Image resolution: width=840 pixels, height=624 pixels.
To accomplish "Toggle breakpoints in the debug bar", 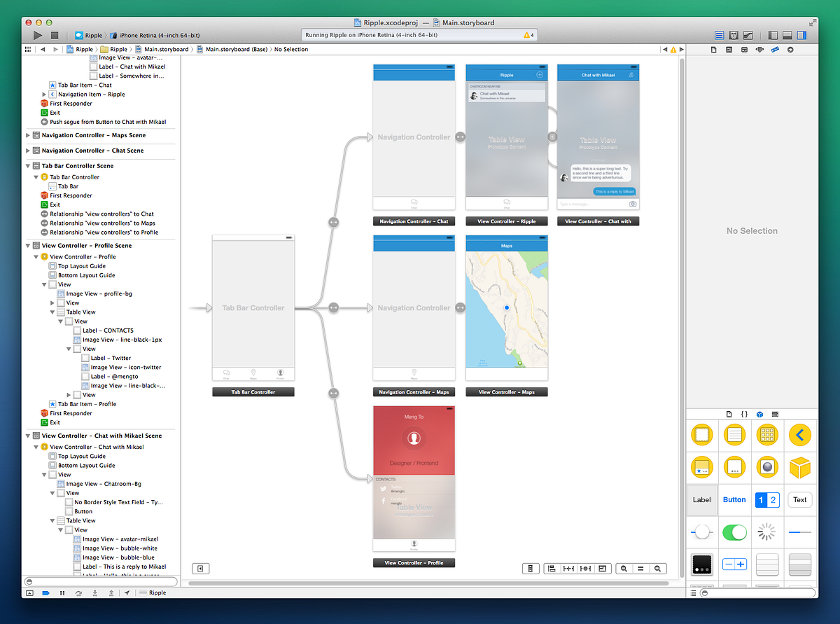I will pyautogui.click(x=44, y=592).
